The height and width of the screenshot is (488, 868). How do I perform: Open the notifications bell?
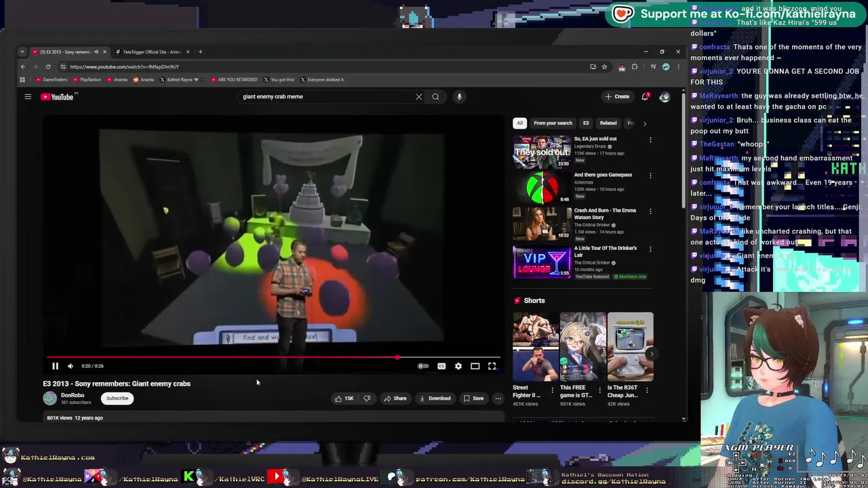645,97
